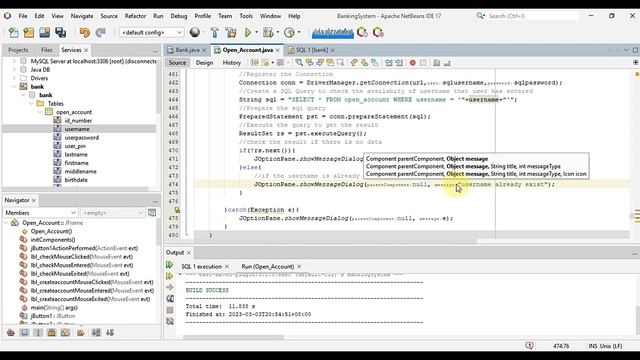Image resolution: width=640 pixels, height=360 pixels.
Task: Click the Debug Project icon
Action: coord(268,32)
